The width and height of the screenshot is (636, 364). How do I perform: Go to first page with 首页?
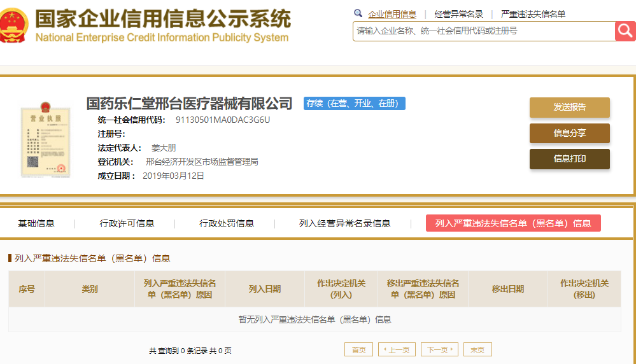[358, 349]
